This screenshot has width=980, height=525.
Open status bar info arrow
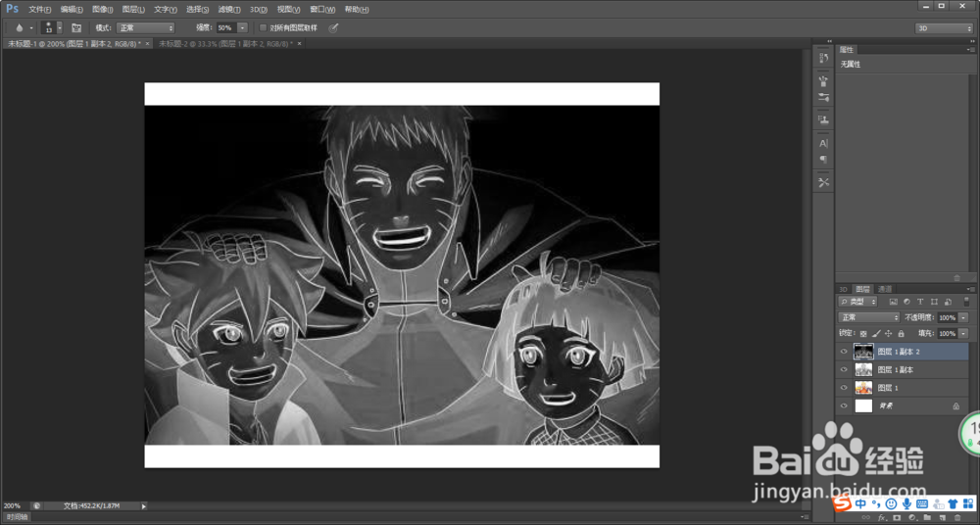[x=144, y=505]
